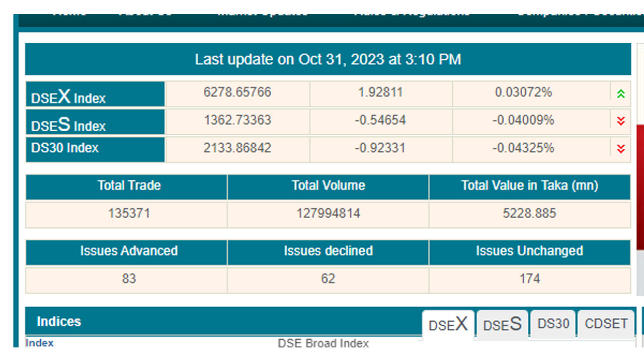Click the Total Trade column header
This screenshot has height=362, width=644.
(129, 186)
